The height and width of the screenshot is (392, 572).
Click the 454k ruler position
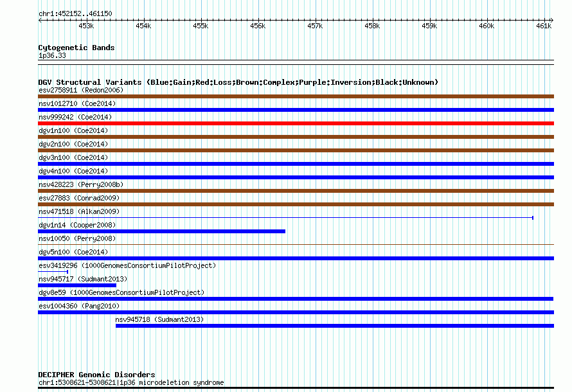[143, 26]
